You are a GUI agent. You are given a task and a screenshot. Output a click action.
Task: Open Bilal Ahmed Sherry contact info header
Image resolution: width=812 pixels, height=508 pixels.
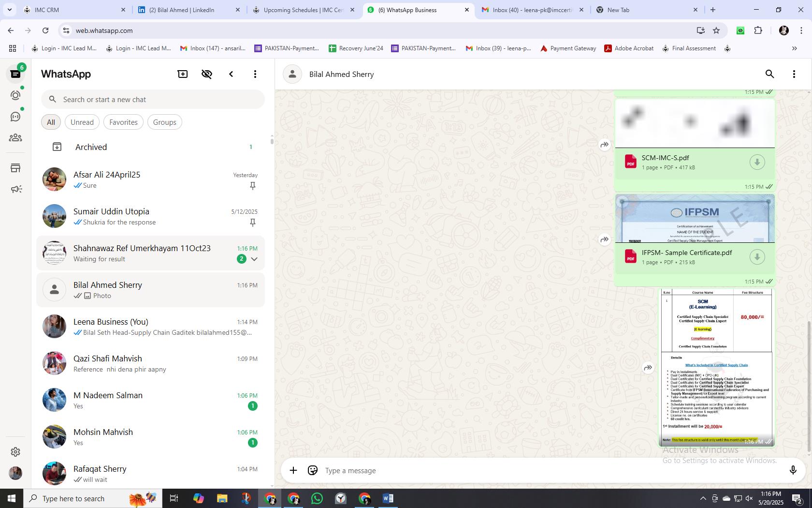coord(341,74)
